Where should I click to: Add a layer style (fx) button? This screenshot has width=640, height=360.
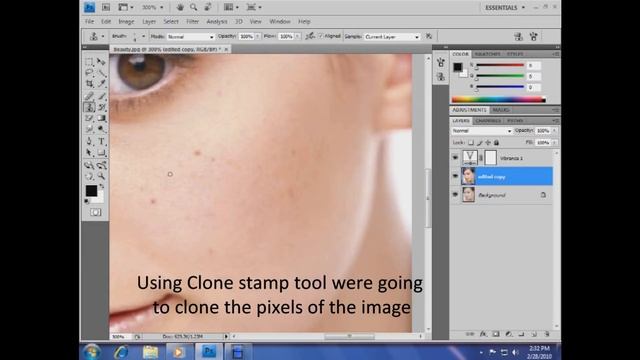point(483,334)
